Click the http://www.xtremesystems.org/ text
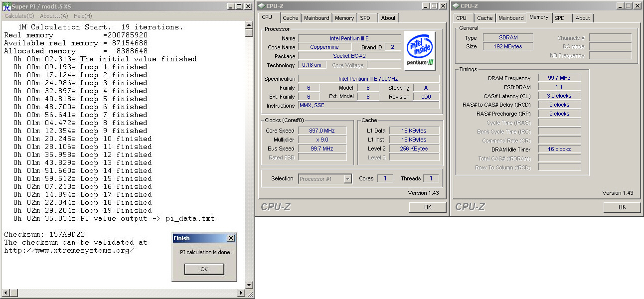Screen dimensions: 644x299 tap(69, 250)
